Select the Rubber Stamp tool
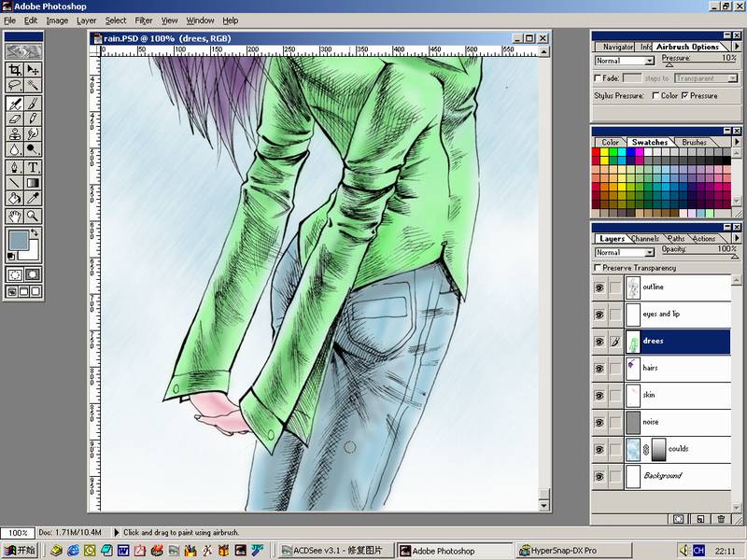This screenshot has width=747, height=560. click(x=15, y=134)
